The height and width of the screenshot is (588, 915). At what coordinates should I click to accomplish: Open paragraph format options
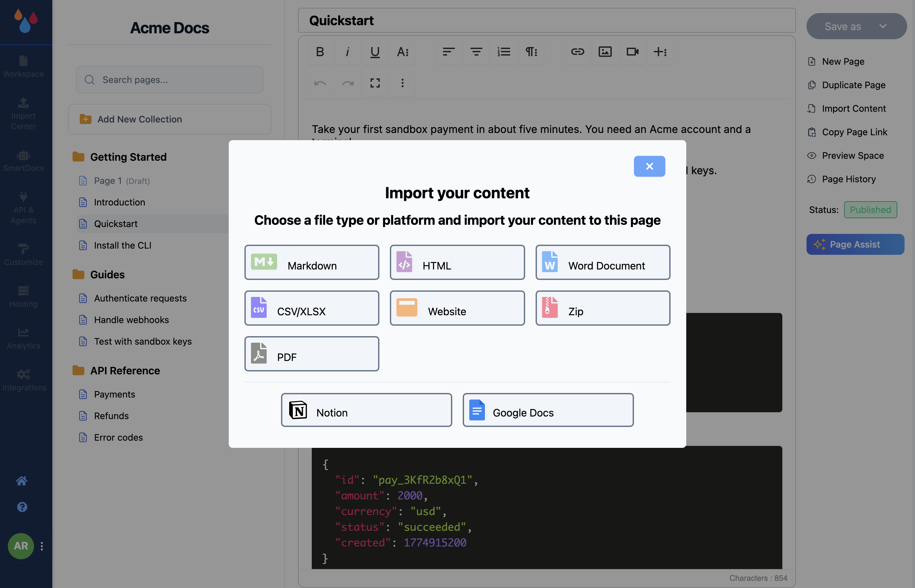pyautogui.click(x=531, y=52)
